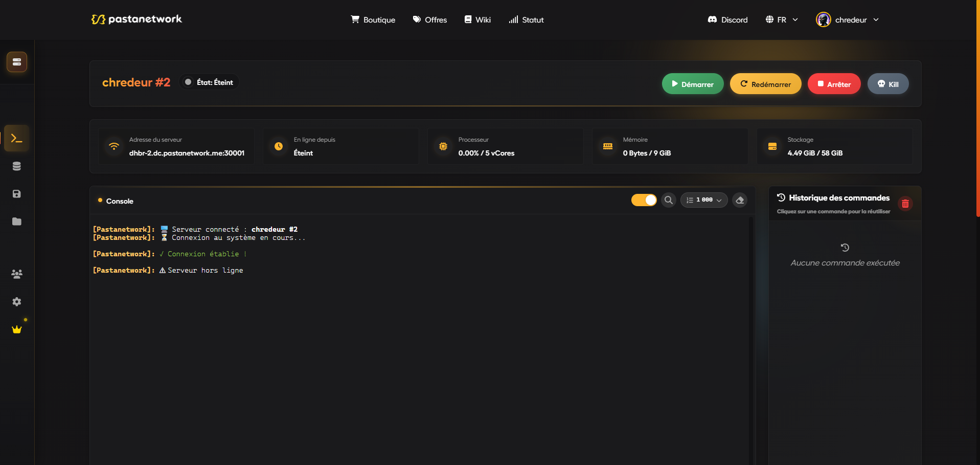Open the Wiki menu item
This screenshot has height=465, width=980.
[x=477, y=19]
